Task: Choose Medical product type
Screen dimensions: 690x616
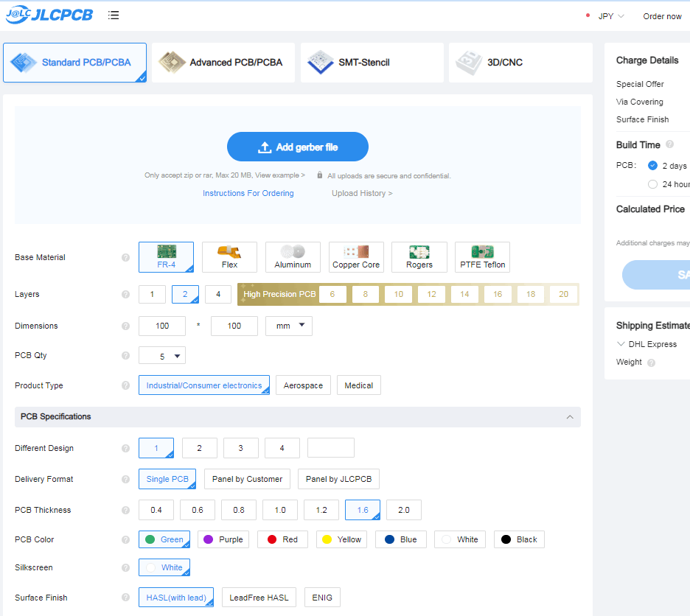Action: [x=359, y=385]
